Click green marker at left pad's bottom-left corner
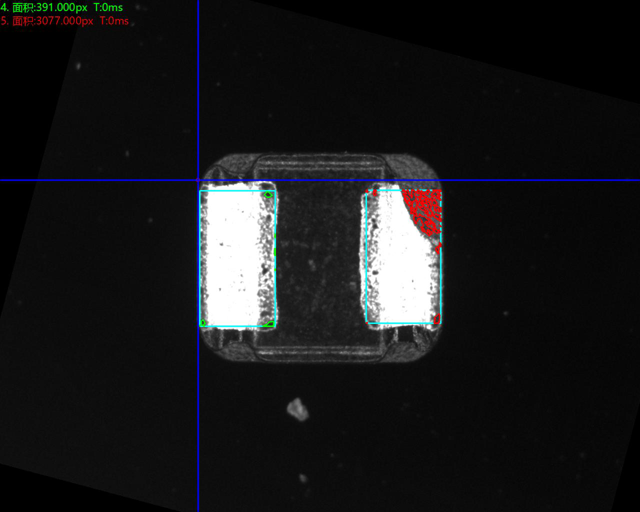 204,323
